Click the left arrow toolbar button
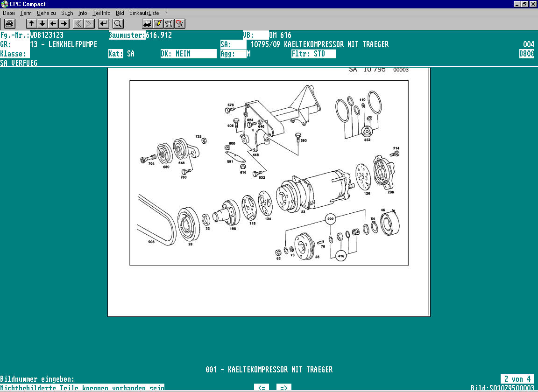The height and width of the screenshot is (392, 538). [x=53, y=23]
